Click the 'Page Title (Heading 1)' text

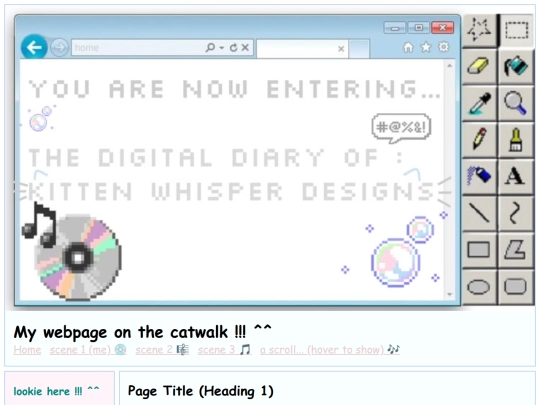[201, 391]
